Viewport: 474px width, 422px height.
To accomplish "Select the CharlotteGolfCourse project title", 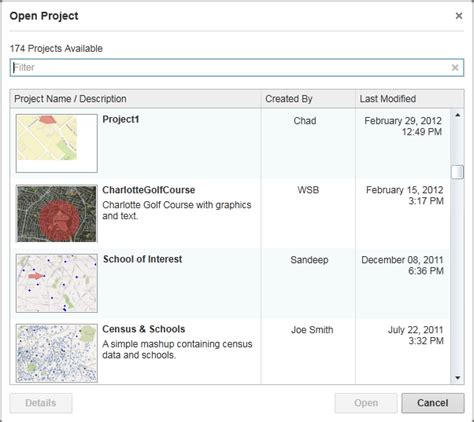I will (149, 190).
